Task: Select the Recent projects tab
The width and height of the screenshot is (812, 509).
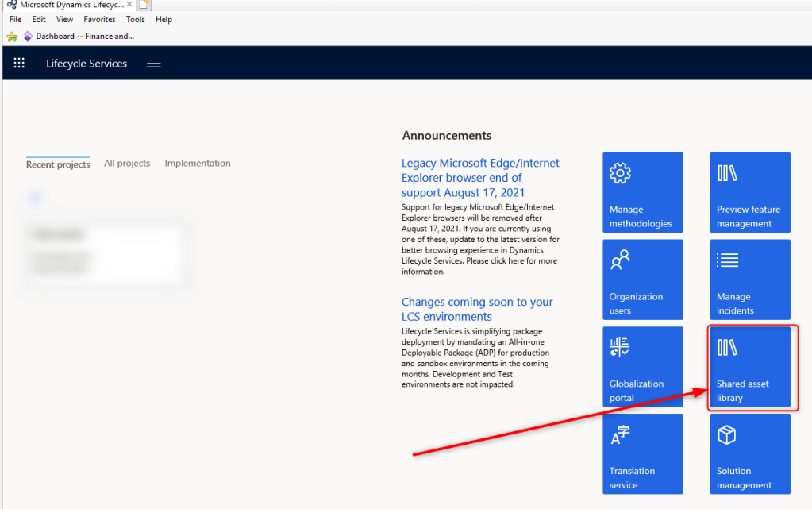Action: coord(57,164)
